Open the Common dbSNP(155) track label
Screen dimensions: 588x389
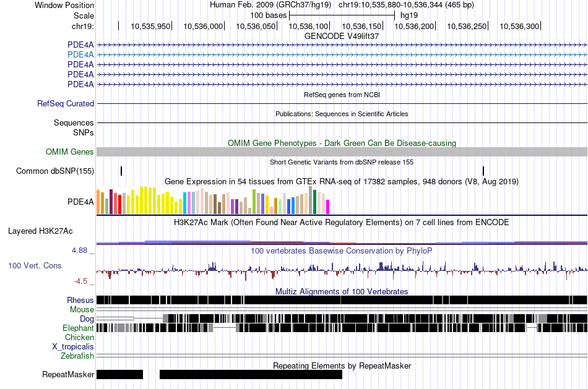[x=55, y=171]
